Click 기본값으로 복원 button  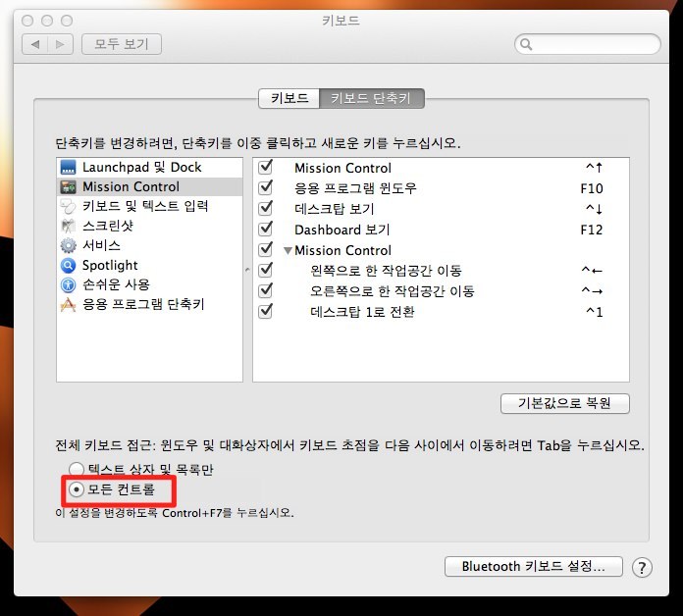click(x=565, y=403)
